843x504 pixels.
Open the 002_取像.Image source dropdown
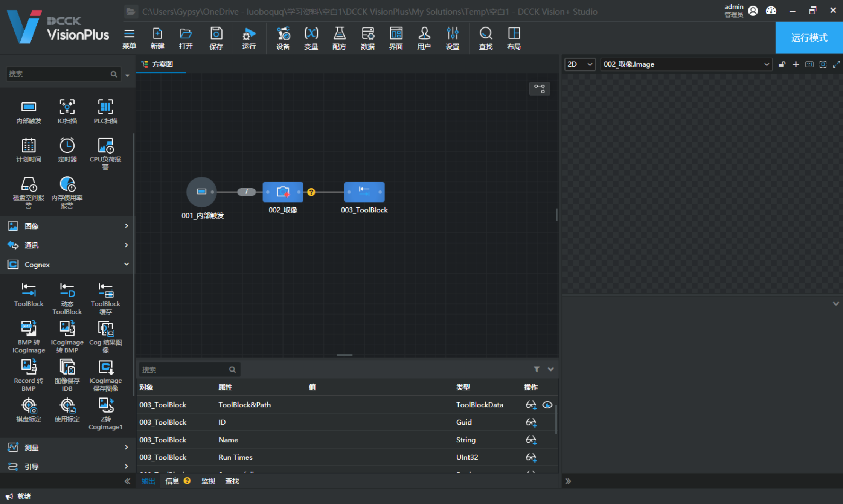686,64
